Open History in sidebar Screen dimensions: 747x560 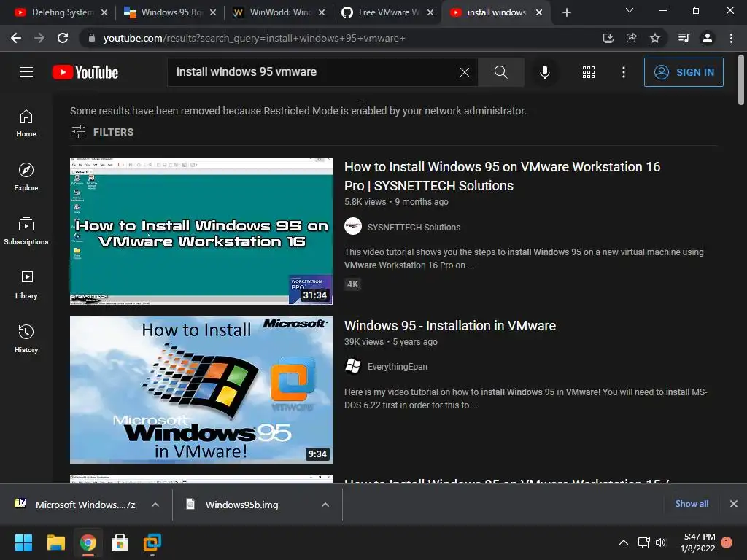pos(26,338)
